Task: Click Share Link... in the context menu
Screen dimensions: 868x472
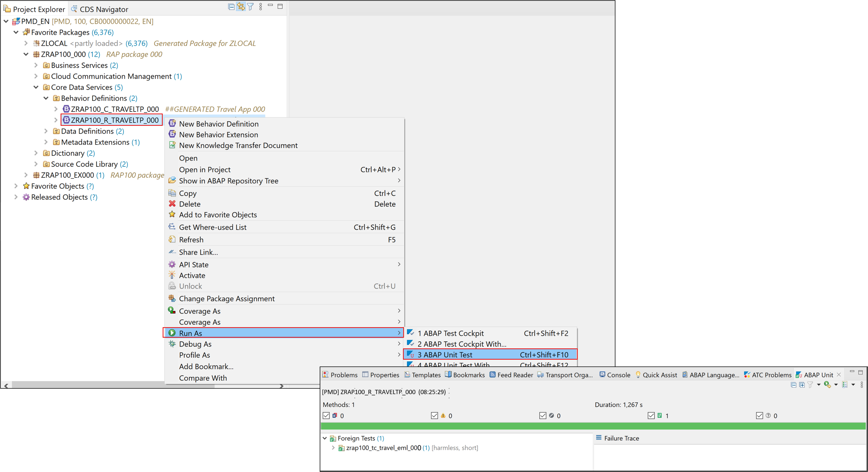Action: point(284,252)
